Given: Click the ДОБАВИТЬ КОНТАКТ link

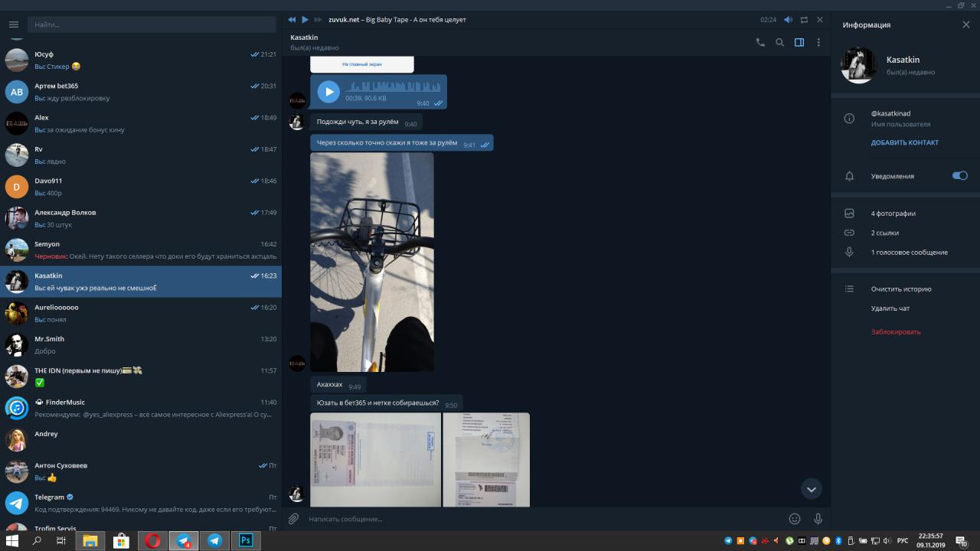Looking at the screenshot, I should tap(904, 142).
